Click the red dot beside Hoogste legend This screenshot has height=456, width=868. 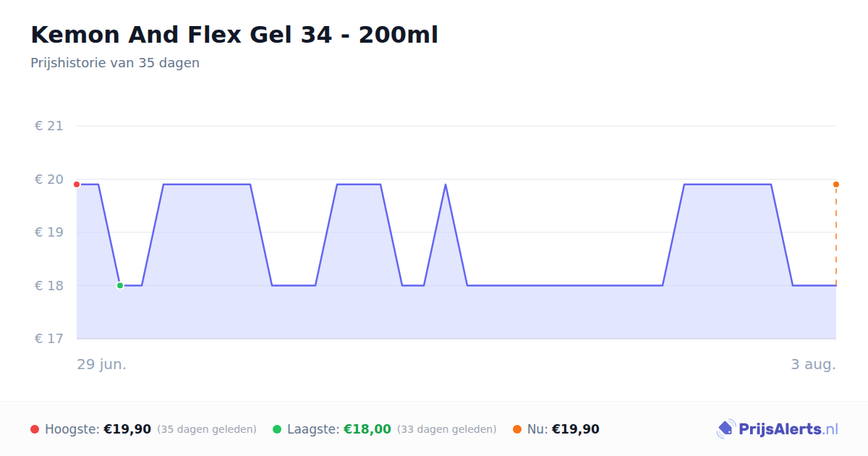point(35,429)
